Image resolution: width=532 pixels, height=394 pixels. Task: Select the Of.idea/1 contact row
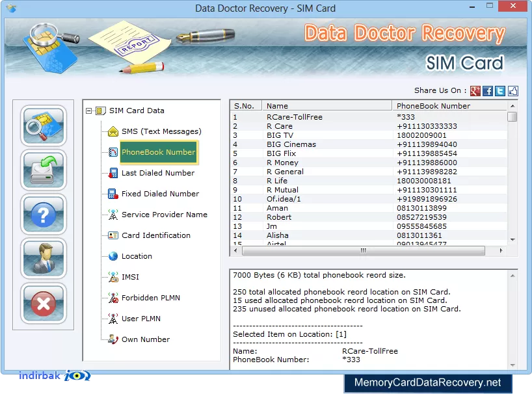[x=369, y=199]
